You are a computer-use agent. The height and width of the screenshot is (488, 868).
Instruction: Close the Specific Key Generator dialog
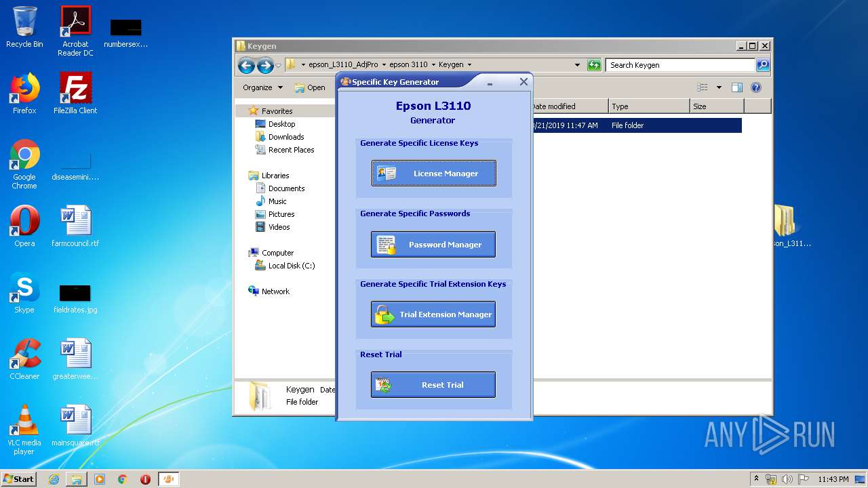point(524,81)
